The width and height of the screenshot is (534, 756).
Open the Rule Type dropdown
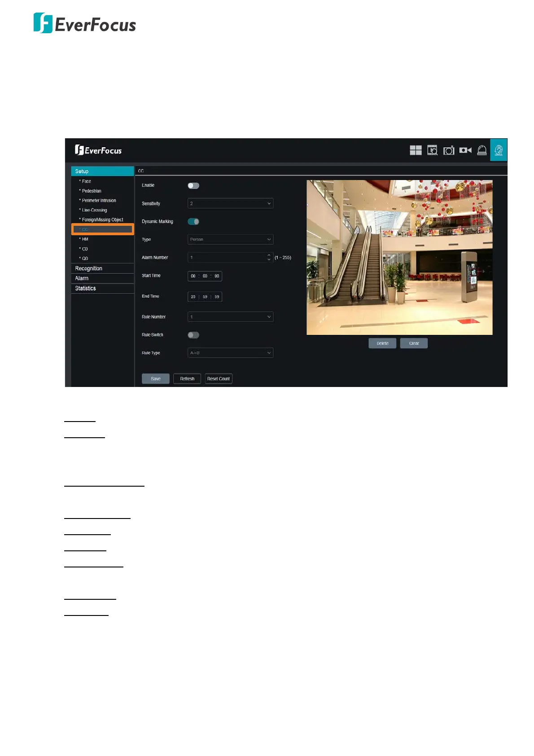point(230,353)
